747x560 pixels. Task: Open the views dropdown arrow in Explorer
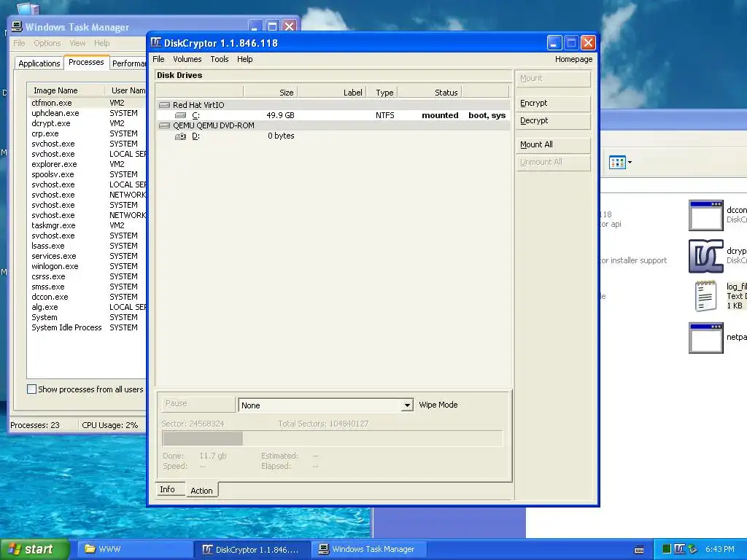tap(630, 163)
